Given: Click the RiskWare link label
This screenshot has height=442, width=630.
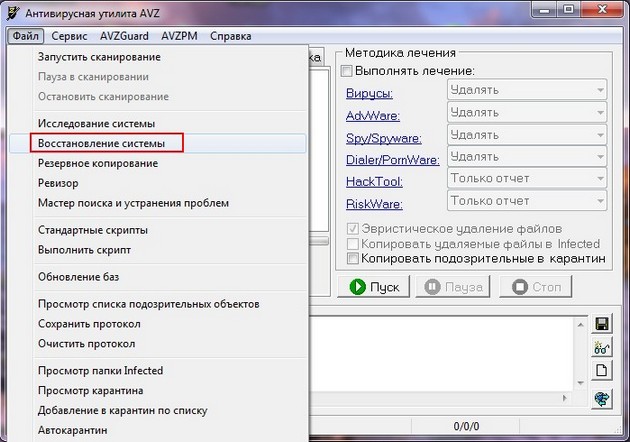Looking at the screenshot, I should coord(374,204).
